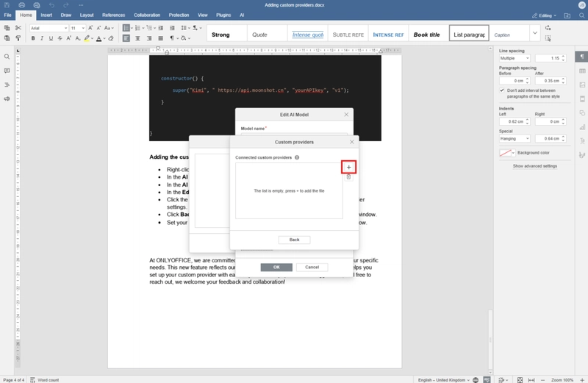The image size is (588, 383).
Task: Open the Background color swatch picker
Action: [507, 153]
